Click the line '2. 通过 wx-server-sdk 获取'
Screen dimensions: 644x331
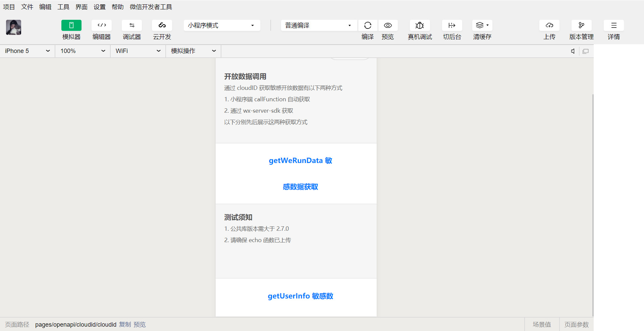coord(259,111)
